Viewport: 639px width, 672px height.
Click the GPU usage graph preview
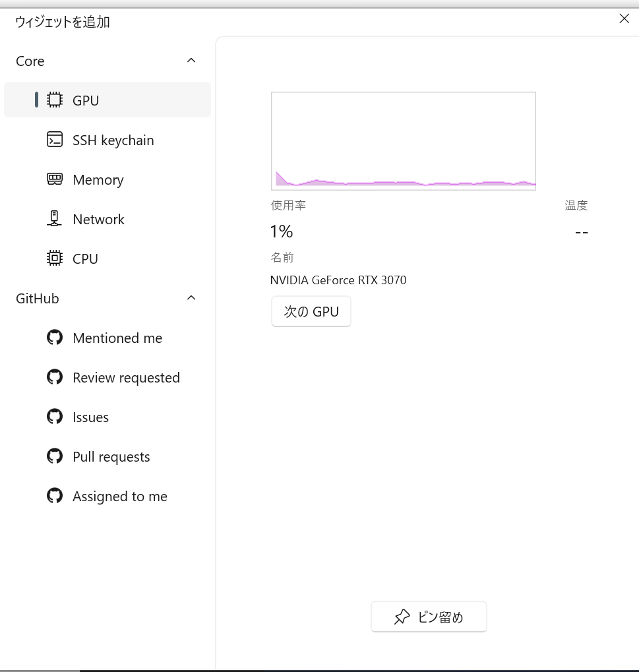click(x=404, y=141)
